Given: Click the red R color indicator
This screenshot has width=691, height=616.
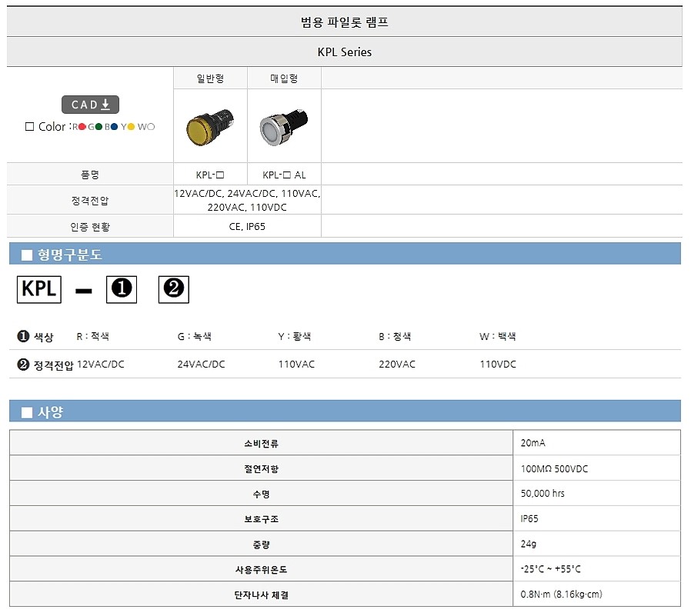Looking at the screenshot, I should [x=82, y=126].
